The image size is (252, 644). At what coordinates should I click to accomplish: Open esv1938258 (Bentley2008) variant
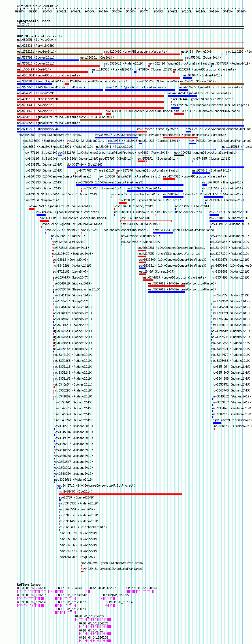[157, 129]
